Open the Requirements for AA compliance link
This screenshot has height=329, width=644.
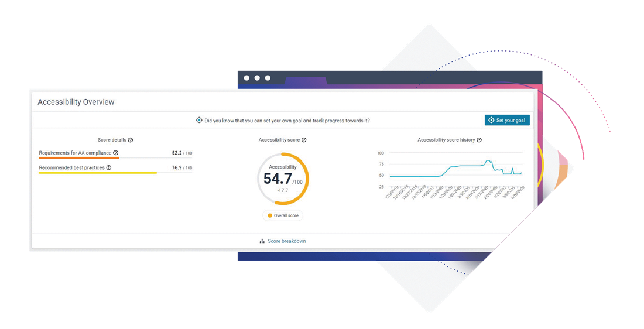(74, 153)
